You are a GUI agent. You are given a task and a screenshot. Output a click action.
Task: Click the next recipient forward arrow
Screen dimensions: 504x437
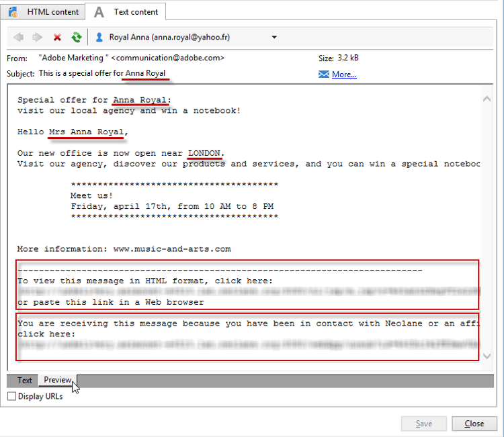click(x=38, y=37)
